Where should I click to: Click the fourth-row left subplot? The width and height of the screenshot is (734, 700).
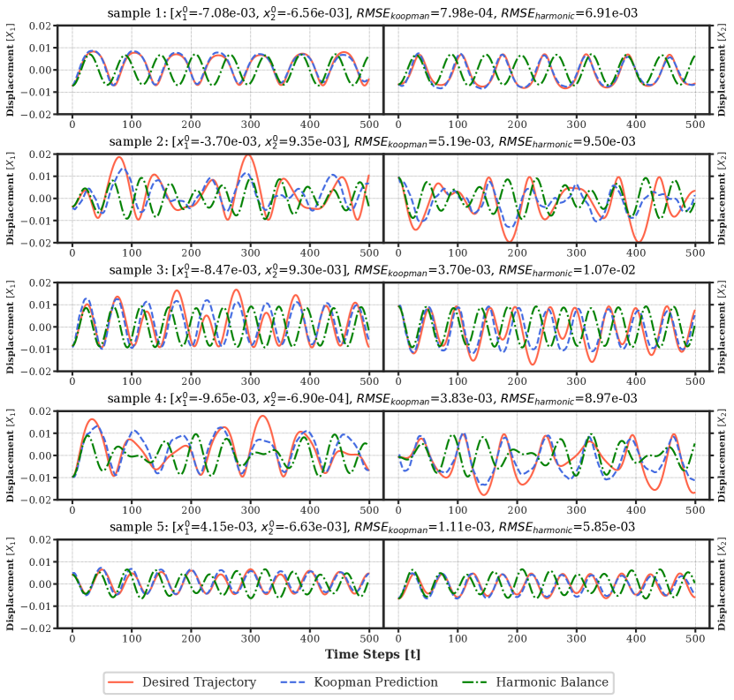click(220, 455)
